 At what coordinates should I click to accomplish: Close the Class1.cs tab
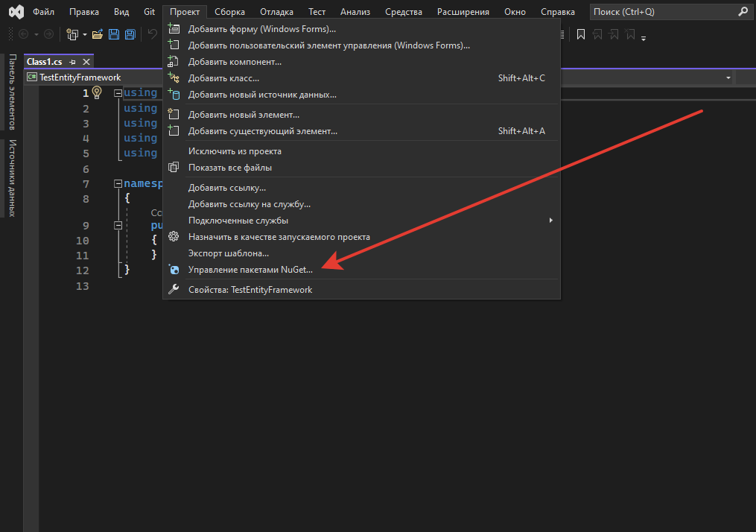point(86,62)
